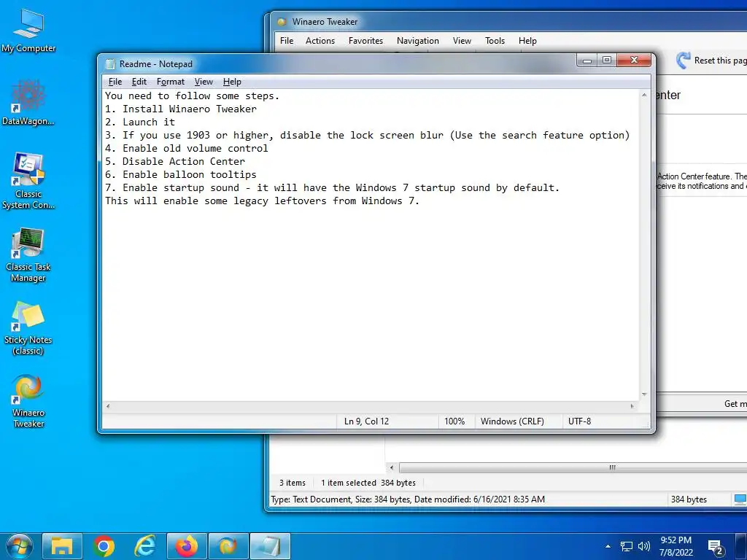This screenshot has width=747, height=560.
Task: Maximize the Notepad window
Action: tap(606, 61)
